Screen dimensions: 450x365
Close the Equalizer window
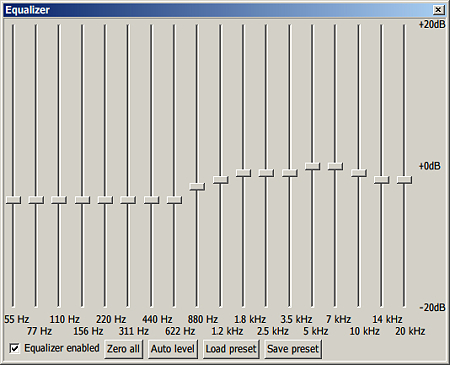[x=438, y=10]
